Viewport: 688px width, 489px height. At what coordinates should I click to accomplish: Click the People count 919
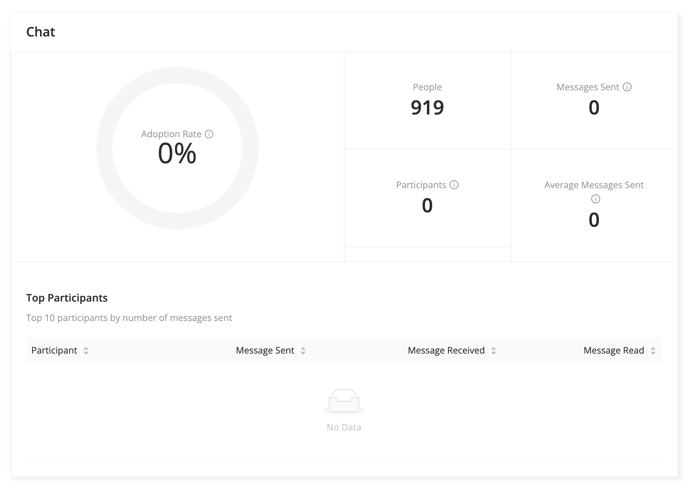pyautogui.click(x=427, y=108)
